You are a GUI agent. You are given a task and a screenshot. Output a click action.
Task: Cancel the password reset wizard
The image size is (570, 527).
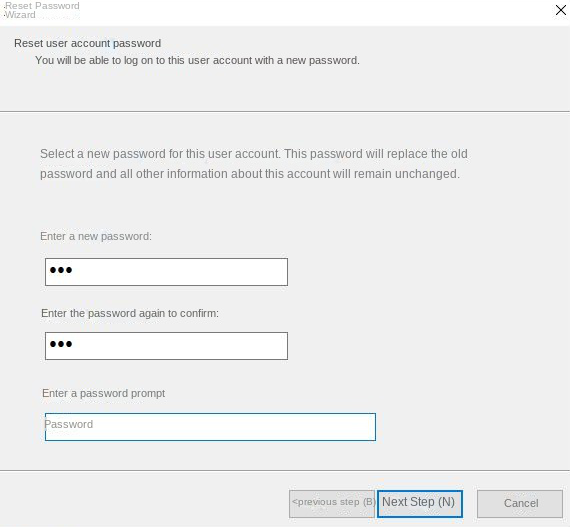click(x=520, y=503)
